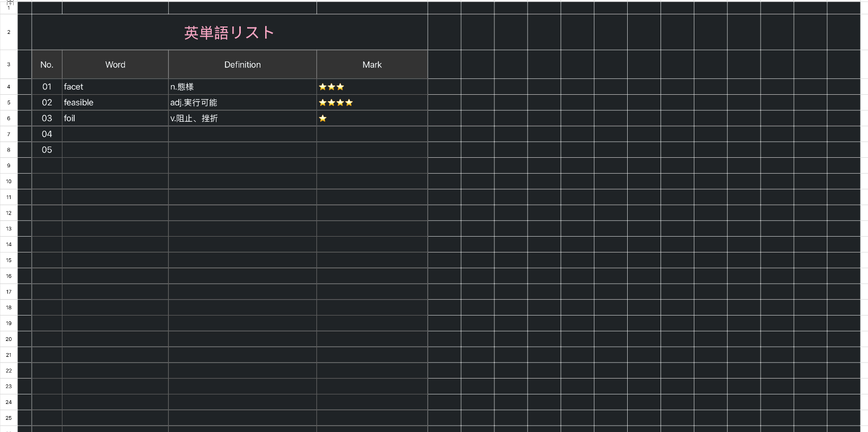
Task: Select row header 9
Action: pyautogui.click(x=8, y=166)
